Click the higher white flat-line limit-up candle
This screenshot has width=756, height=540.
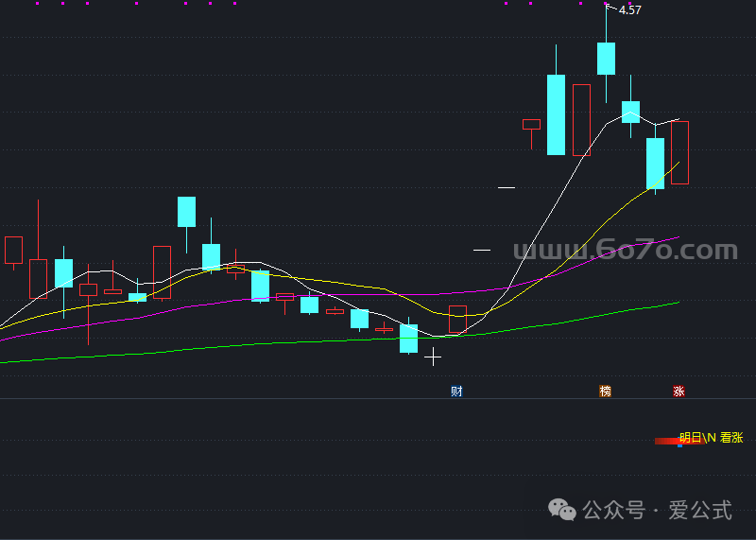[507, 187]
